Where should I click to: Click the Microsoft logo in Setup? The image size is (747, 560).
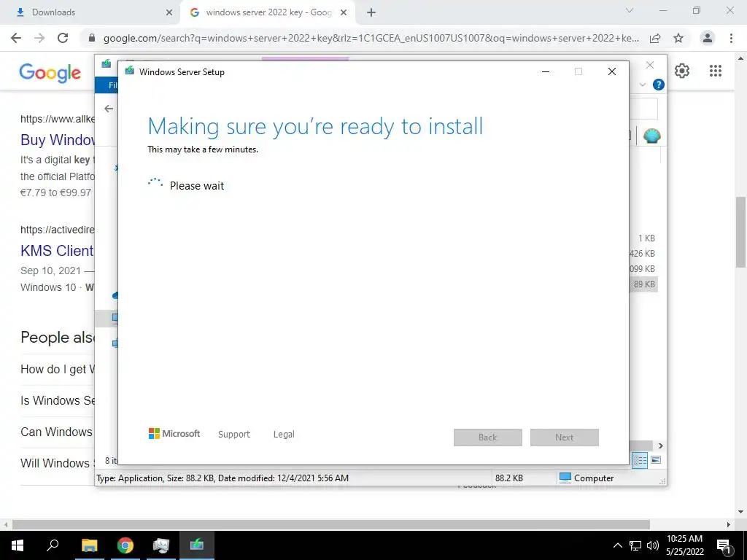[x=174, y=433]
